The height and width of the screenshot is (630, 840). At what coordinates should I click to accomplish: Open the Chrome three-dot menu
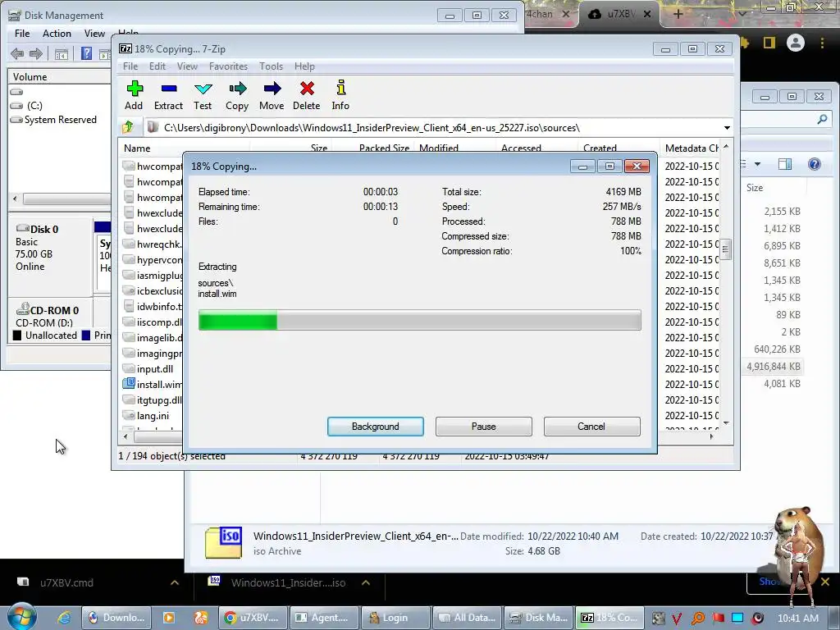(822, 43)
